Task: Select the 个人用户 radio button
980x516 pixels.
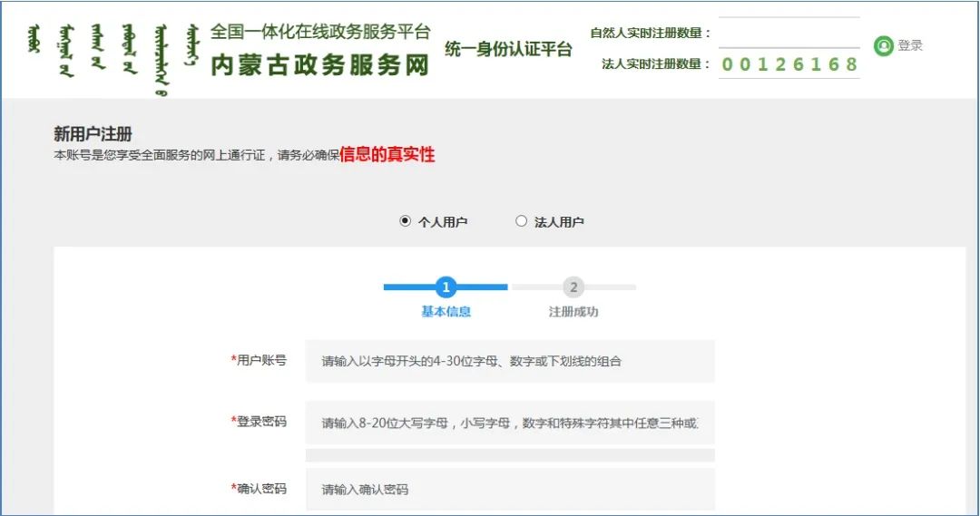Action: coord(406,221)
